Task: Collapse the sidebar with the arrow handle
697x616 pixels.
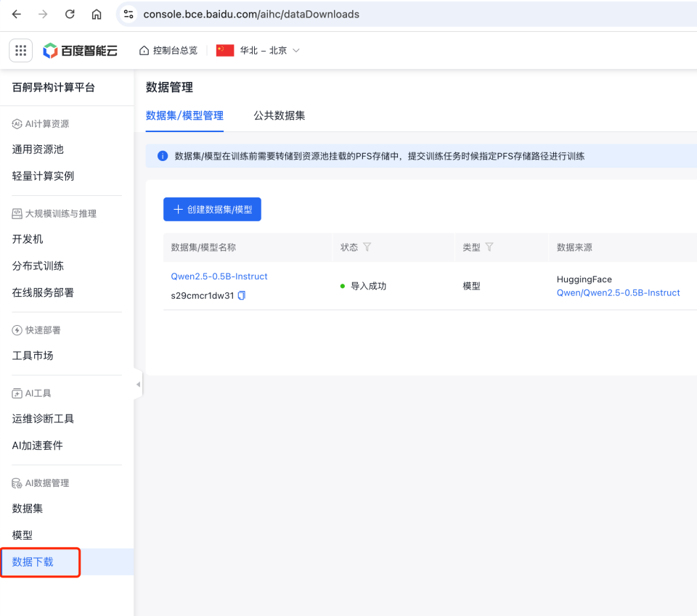Action: point(138,385)
